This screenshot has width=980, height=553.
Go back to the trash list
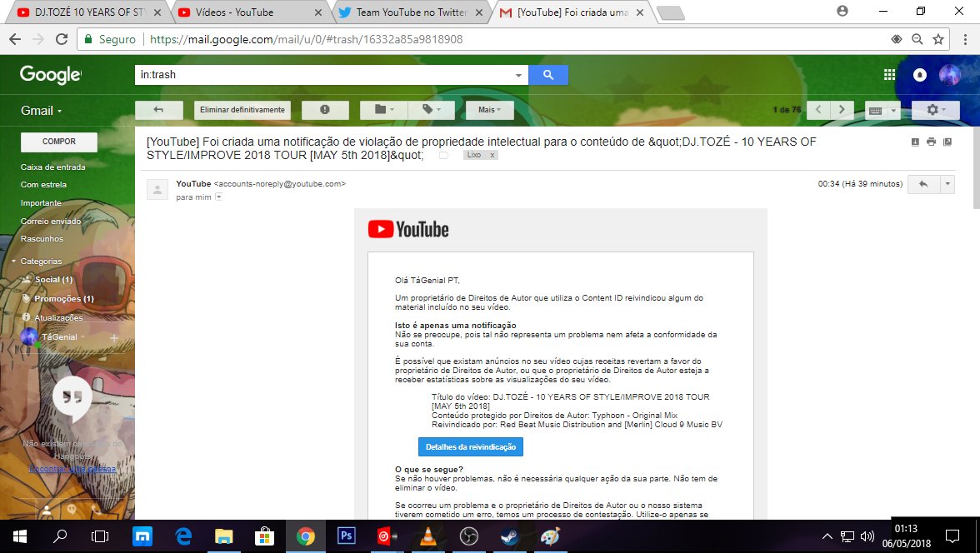pyautogui.click(x=158, y=110)
